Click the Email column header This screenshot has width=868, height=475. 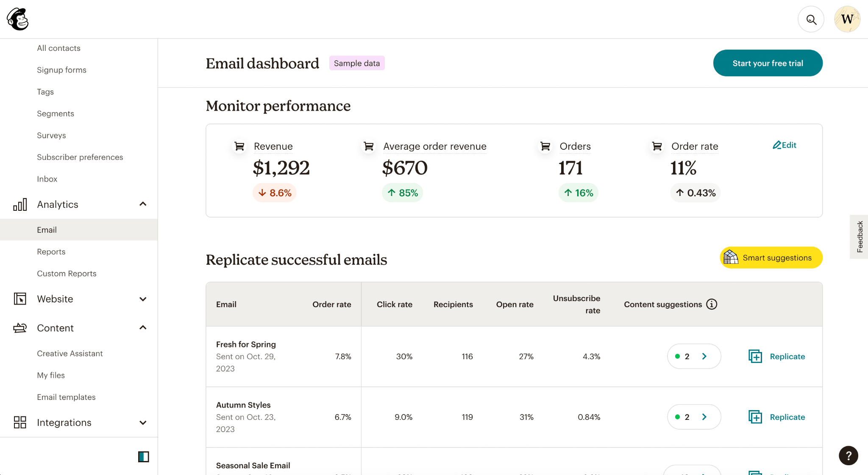[x=226, y=304]
